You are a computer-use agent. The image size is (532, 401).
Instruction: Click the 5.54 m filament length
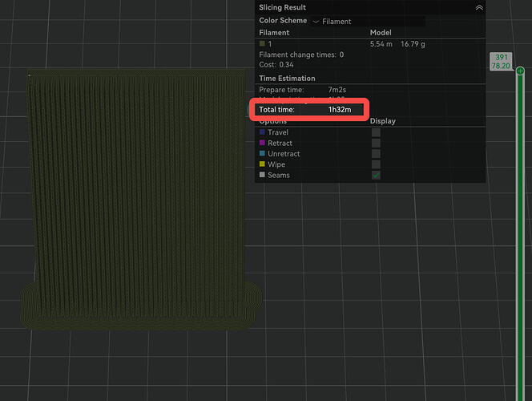pyautogui.click(x=381, y=44)
